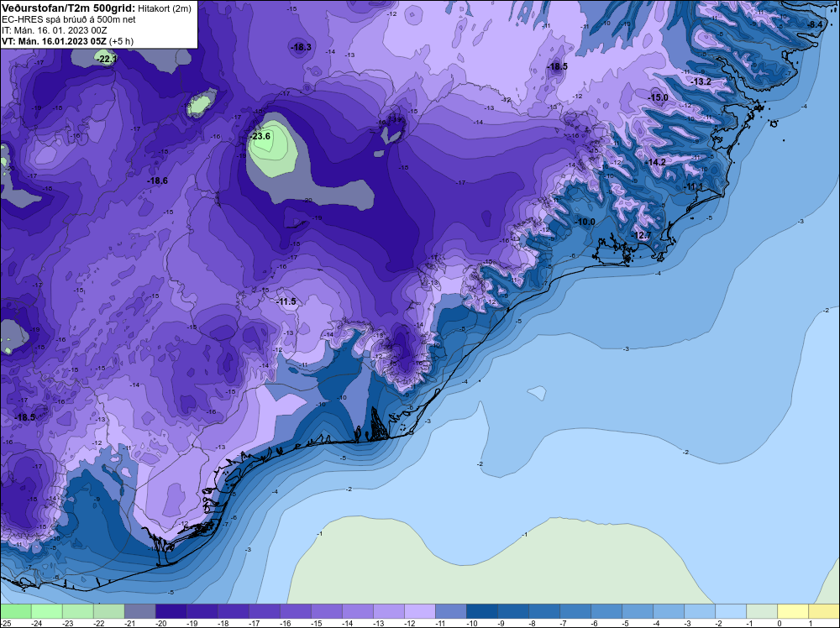Click the legend scale number -22

tap(99, 623)
